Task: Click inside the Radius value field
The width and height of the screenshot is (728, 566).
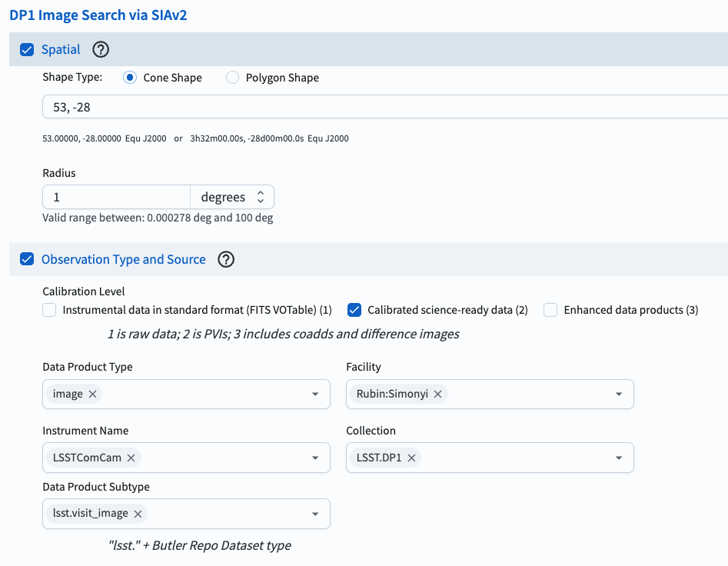Action: pos(115,197)
